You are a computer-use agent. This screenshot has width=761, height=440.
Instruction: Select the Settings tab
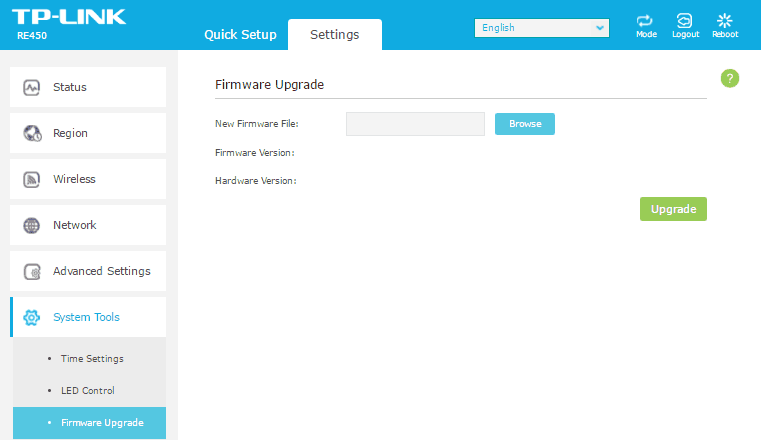click(335, 34)
